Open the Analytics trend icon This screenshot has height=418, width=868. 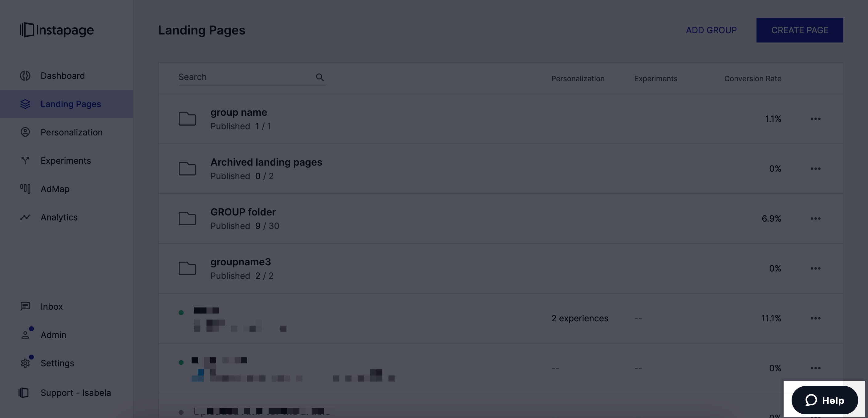(25, 217)
